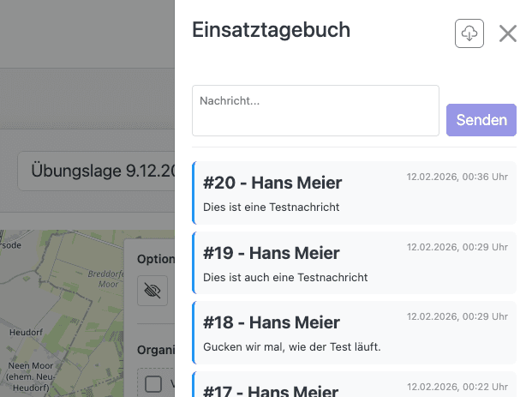Open the Übungslage 9.12 selector
Screen dimensions: 532x397
(x=96, y=170)
